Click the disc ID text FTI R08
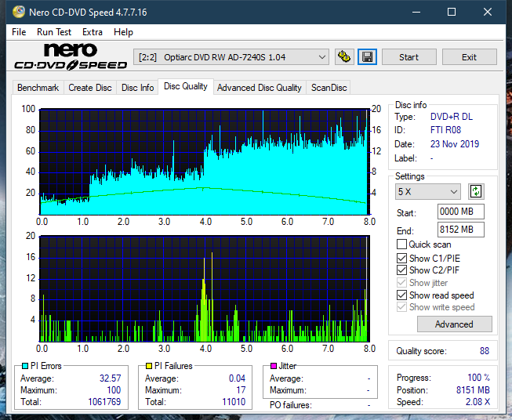 tap(445, 130)
